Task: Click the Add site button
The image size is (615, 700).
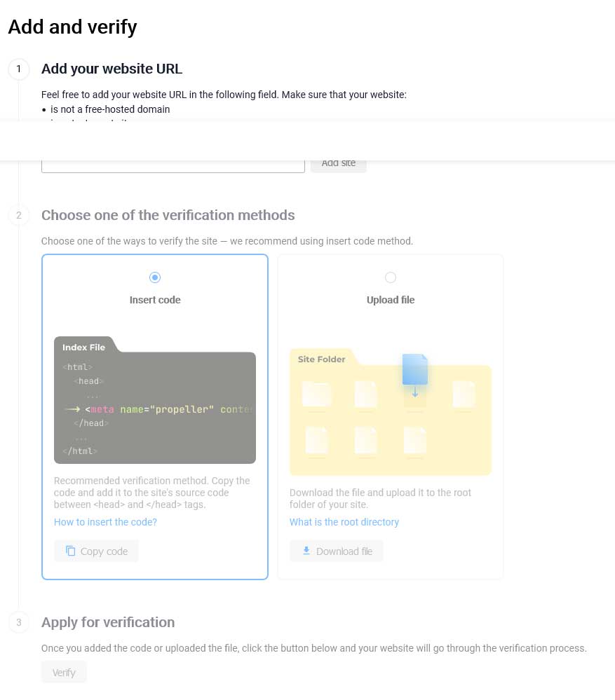Action: tap(339, 165)
